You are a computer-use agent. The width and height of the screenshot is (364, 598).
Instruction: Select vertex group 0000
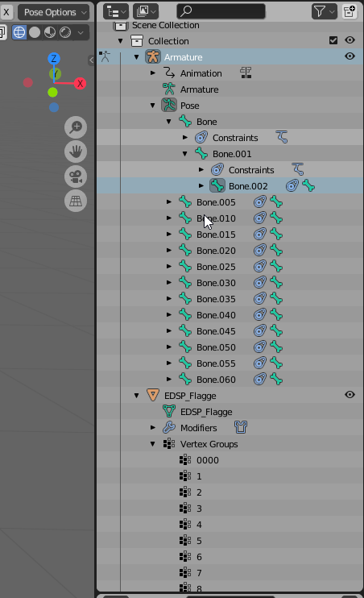click(207, 460)
